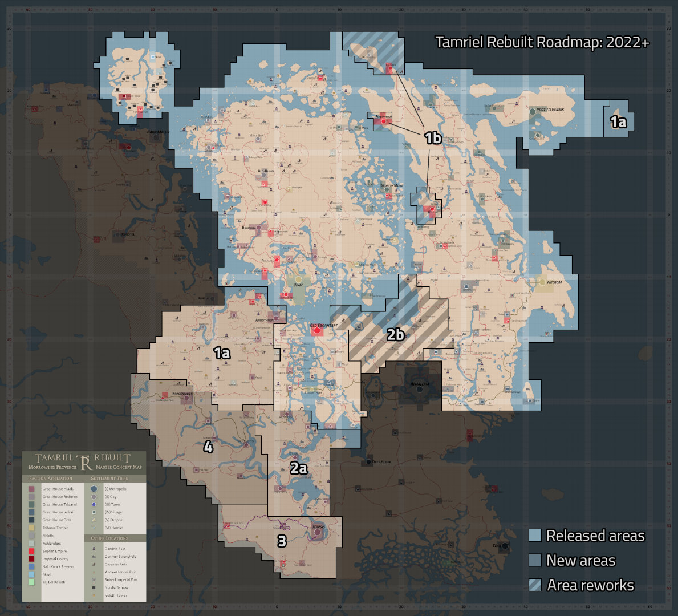This screenshot has width=678, height=616.
Task: Click the New areas legend swatch
Action: coord(535,560)
